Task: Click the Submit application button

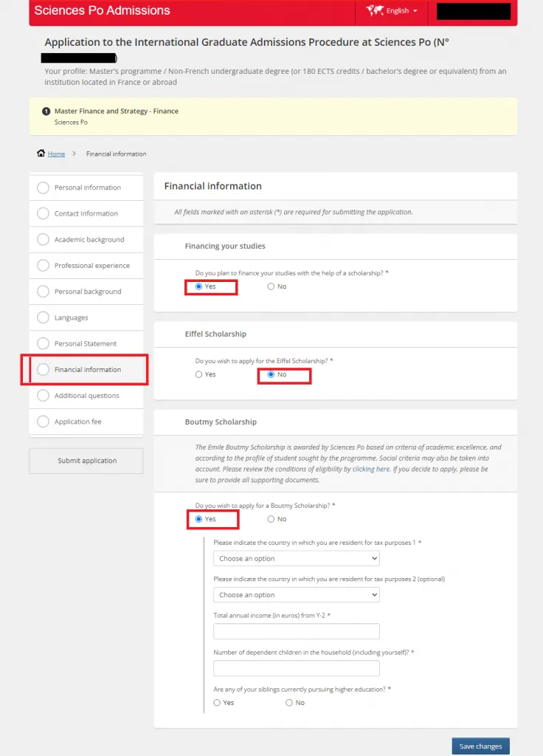Action: (x=86, y=461)
